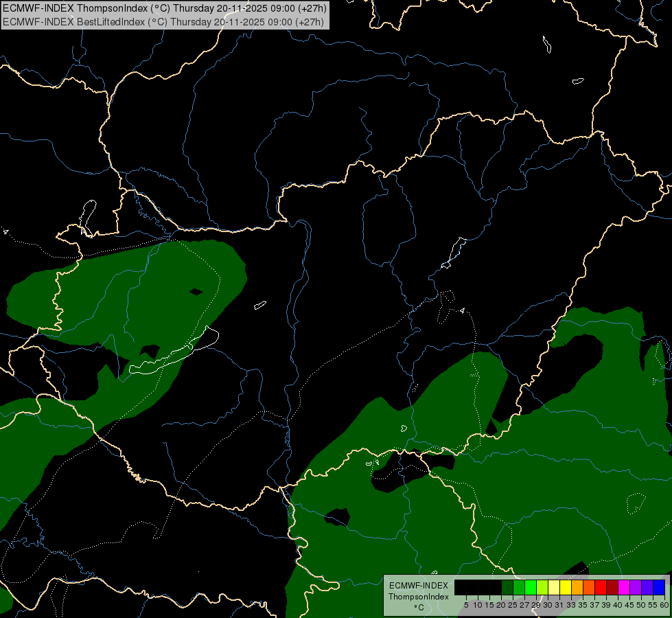
Task: Pick the indigo legend swatch before 55
Action: point(647,587)
